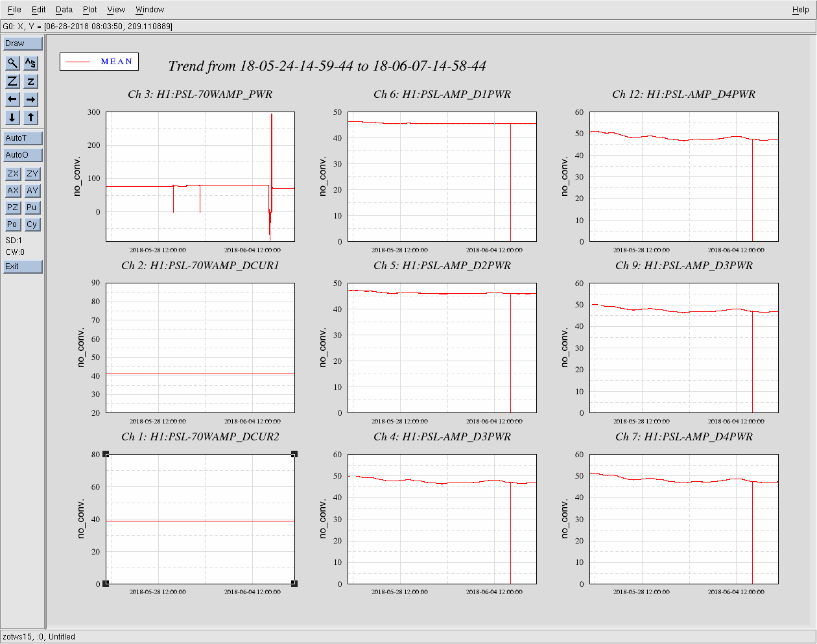Click the MEAN legend box

(x=99, y=62)
